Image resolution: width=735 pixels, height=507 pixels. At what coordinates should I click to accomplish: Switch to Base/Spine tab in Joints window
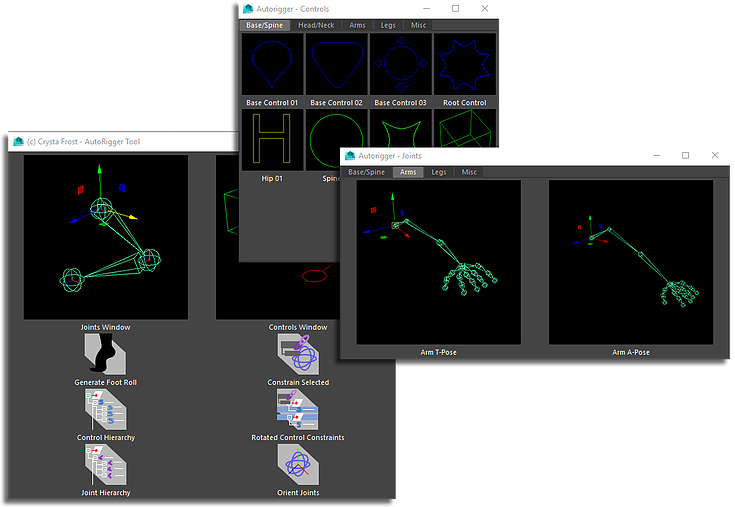(367, 172)
